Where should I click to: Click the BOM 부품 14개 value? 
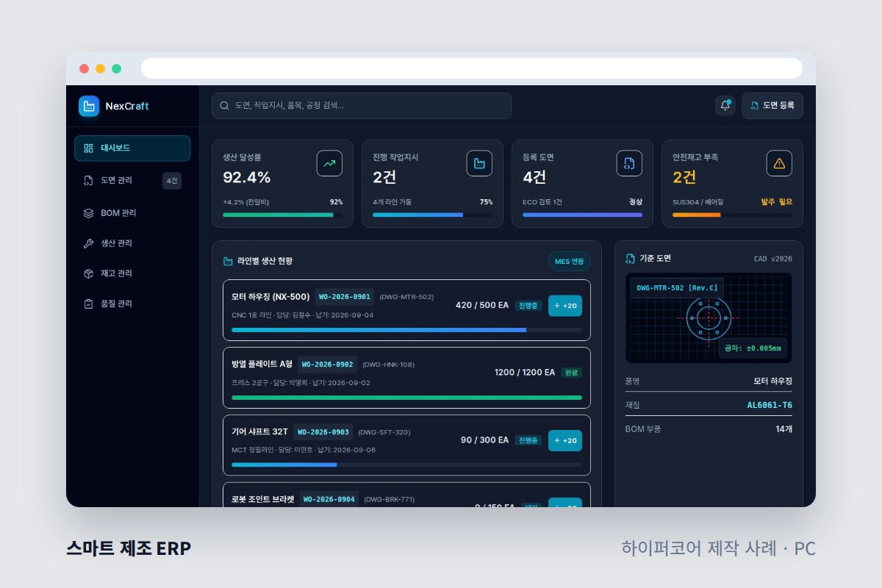[x=784, y=429]
